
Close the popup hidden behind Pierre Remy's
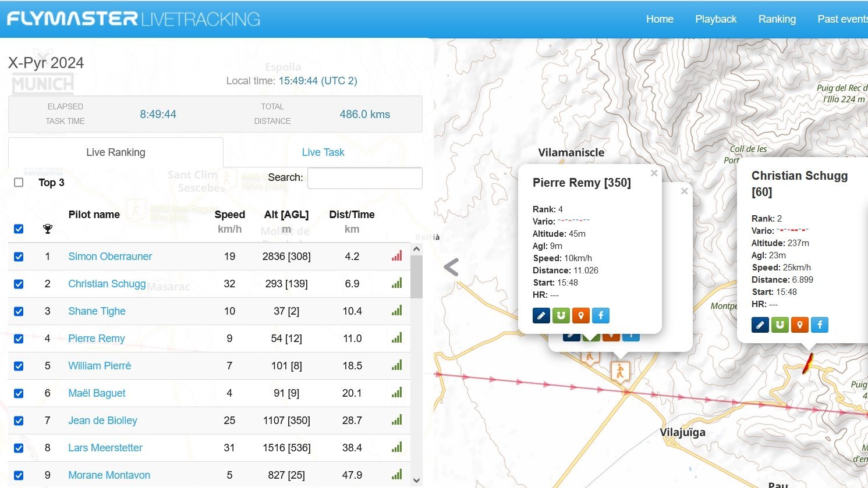click(x=684, y=191)
